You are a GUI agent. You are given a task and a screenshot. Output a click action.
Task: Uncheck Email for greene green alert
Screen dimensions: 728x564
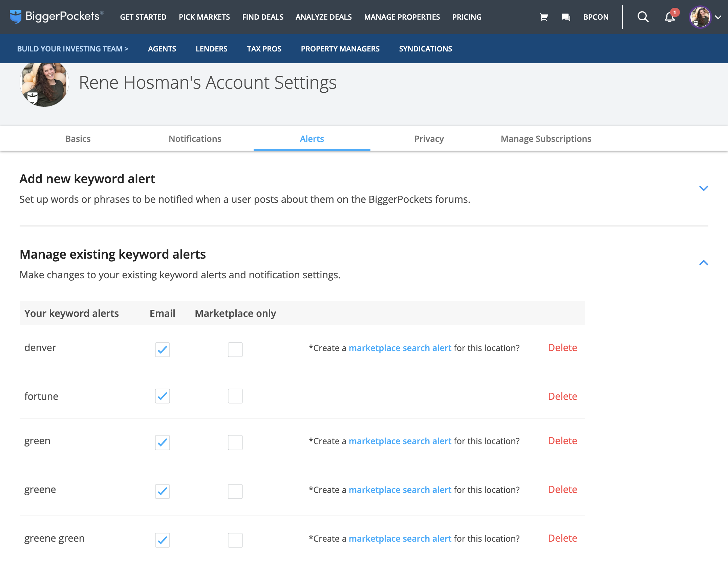[163, 540]
